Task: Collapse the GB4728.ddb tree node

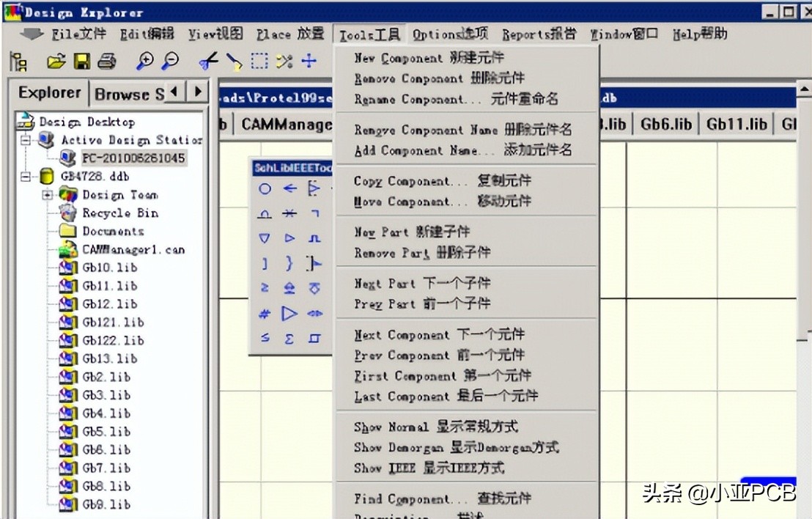Action: (x=26, y=177)
